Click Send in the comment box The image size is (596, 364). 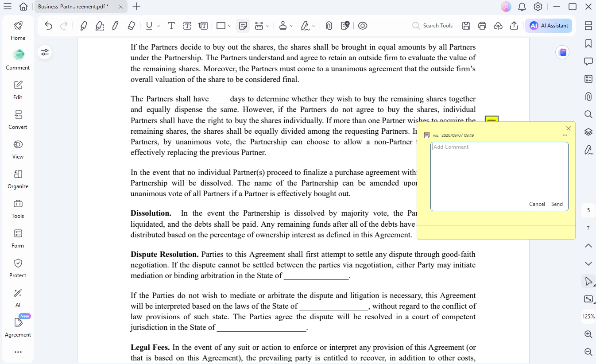[557, 204]
